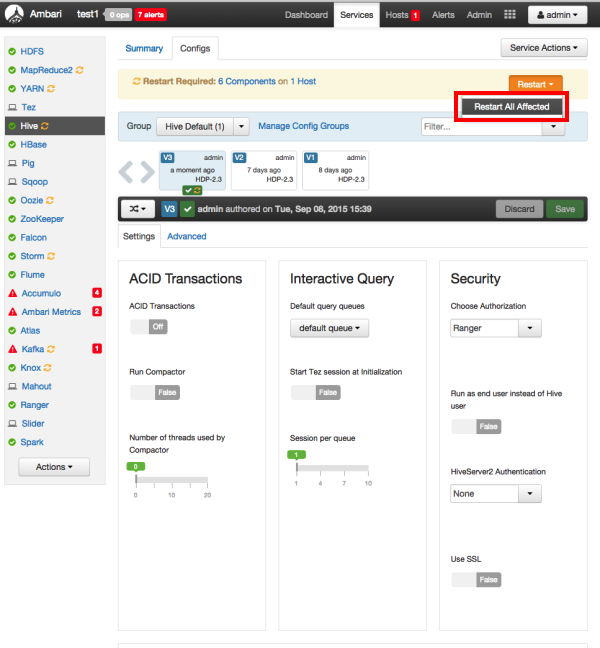600x648 pixels.
Task: Choose Restart All Affected menu item
Action: [512, 107]
